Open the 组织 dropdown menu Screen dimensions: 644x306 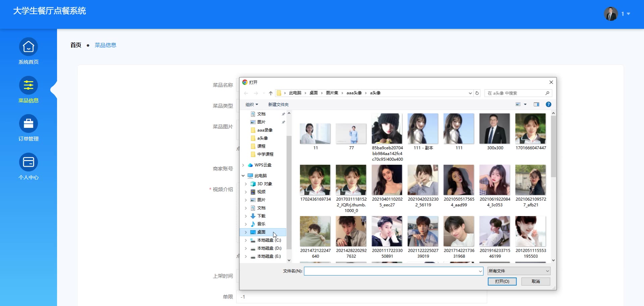(x=252, y=105)
